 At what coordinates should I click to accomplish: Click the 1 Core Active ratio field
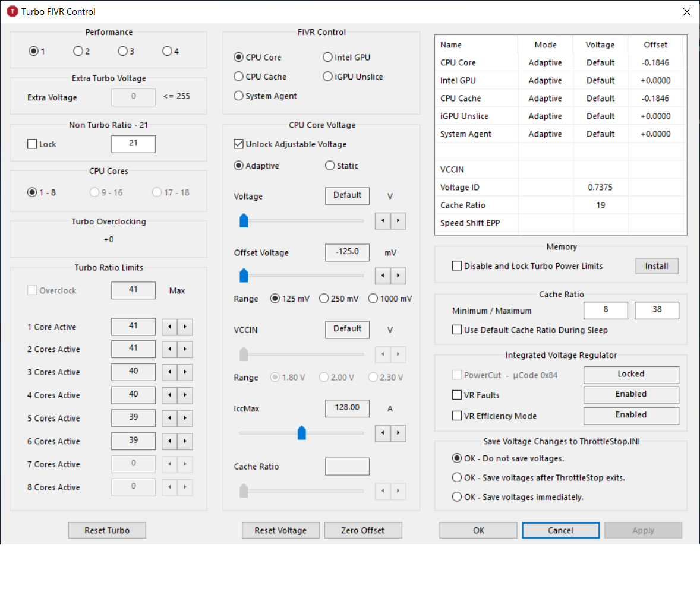point(134,327)
